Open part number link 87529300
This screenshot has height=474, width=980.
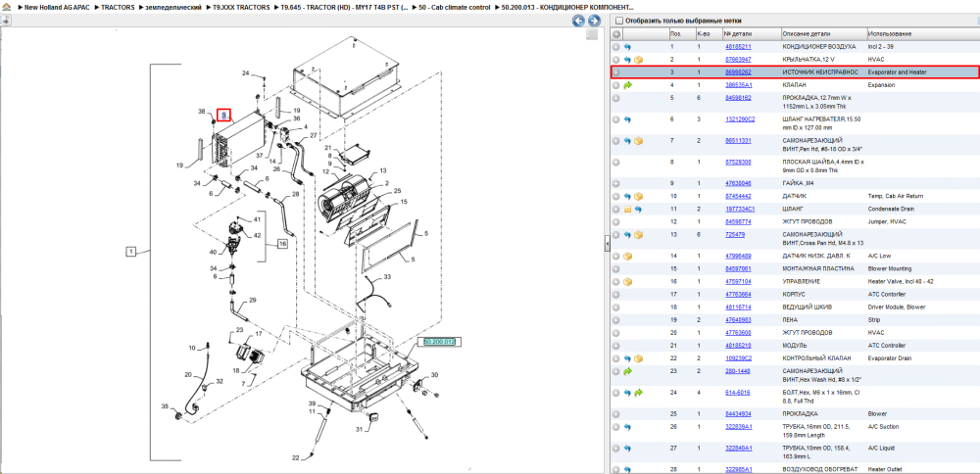738,162
